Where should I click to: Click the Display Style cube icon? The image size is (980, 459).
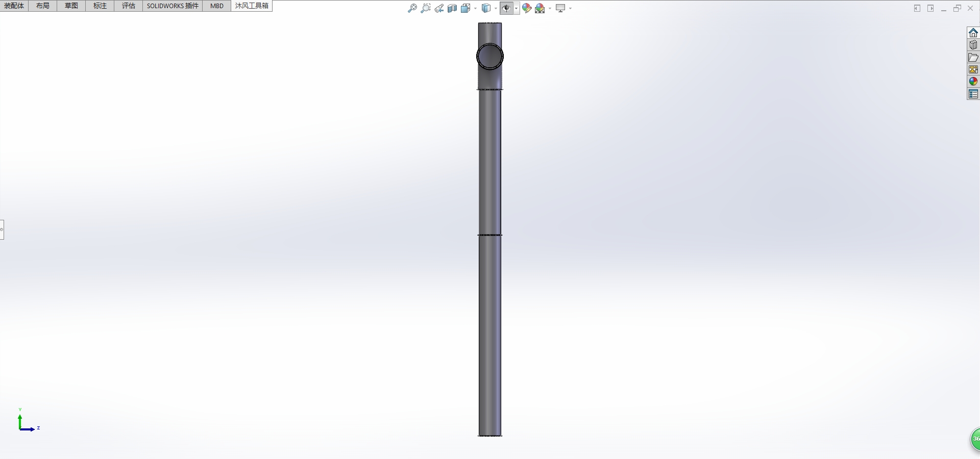pyautogui.click(x=486, y=8)
